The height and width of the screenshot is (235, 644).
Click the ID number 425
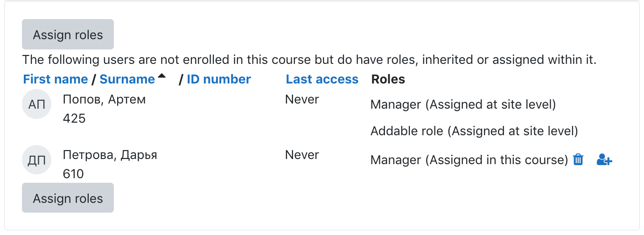(x=74, y=118)
